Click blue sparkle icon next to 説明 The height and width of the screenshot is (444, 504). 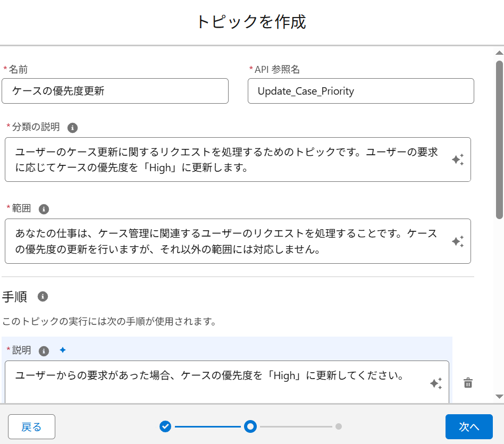tap(63, 350)
